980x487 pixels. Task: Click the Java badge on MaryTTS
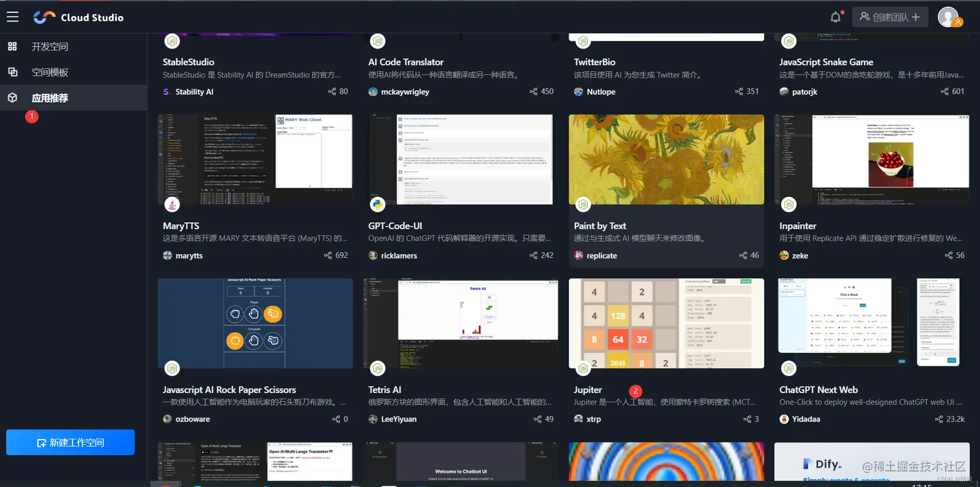172,205
